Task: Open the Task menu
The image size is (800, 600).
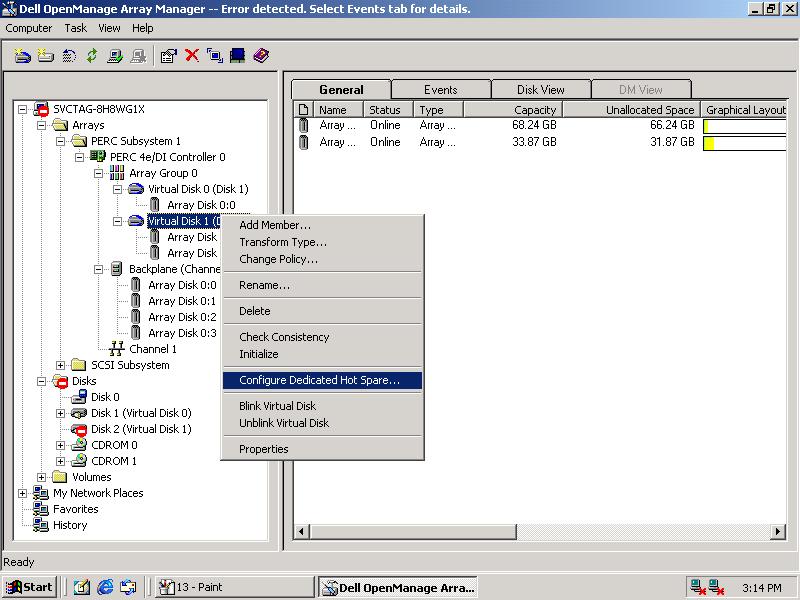Action: (76, 28)
